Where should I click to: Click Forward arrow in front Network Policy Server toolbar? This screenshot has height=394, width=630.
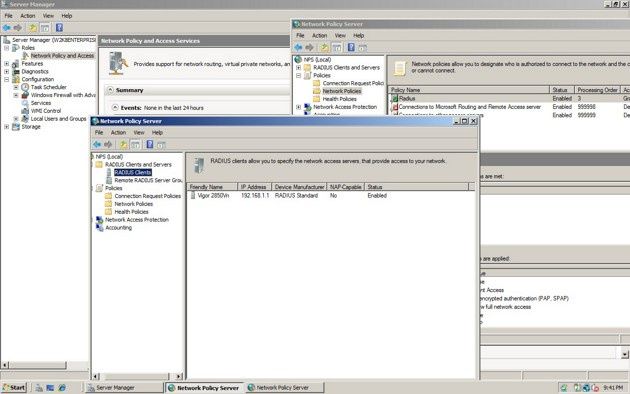tap(108, 145)
